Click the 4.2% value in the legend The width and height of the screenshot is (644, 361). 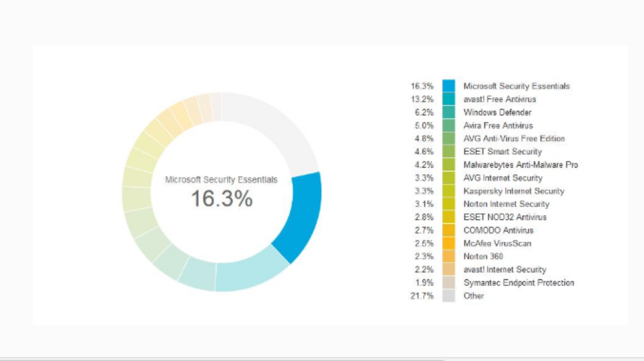click(424, 165)
